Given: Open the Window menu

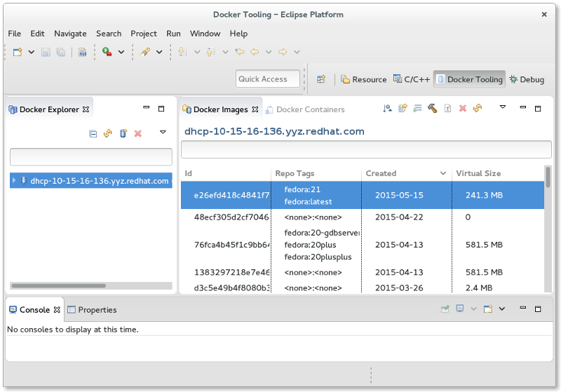Looking at the screenshot, I should point(205,34).
